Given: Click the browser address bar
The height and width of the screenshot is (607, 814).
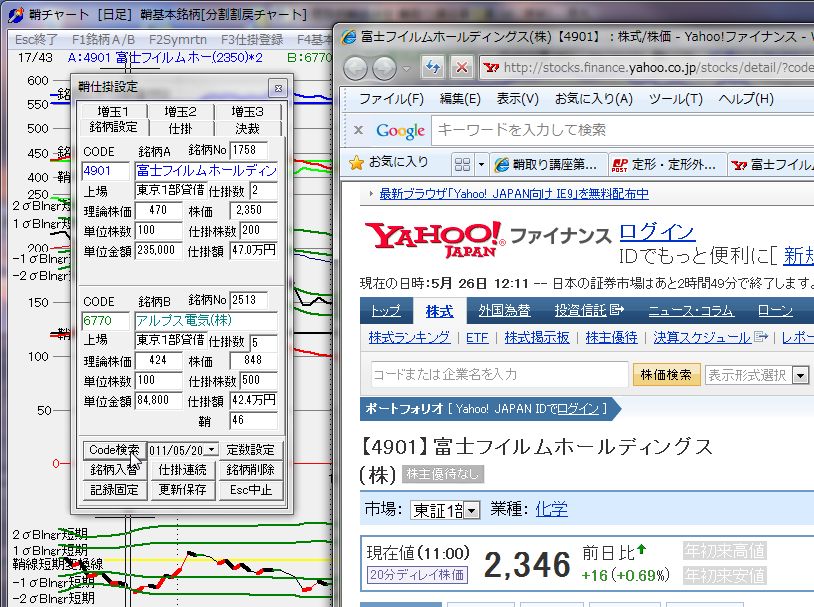Looking at the screenshot, I should pyautogui.click(x=647, y=68).
